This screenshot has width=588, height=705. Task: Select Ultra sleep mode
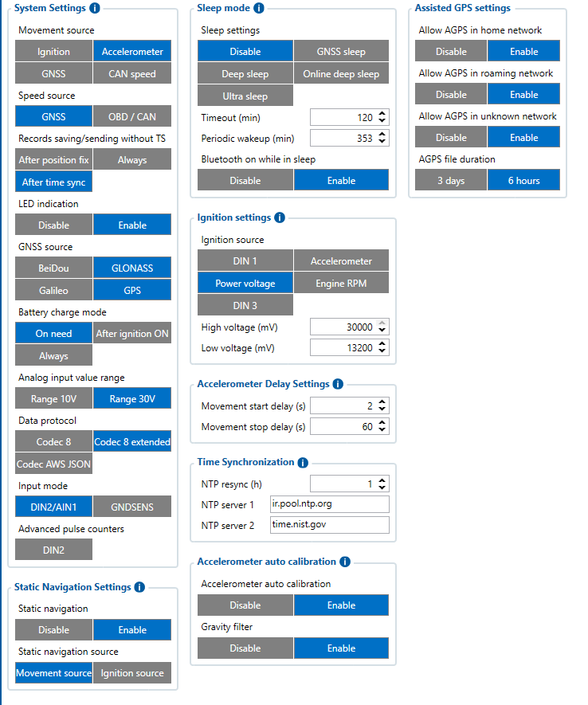(x=245, y=96)
